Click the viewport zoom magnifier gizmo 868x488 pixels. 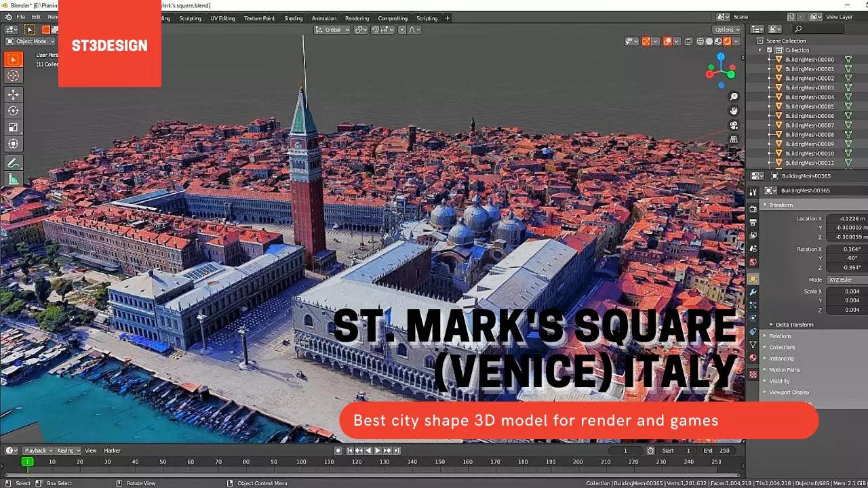(x=734, y=97)
